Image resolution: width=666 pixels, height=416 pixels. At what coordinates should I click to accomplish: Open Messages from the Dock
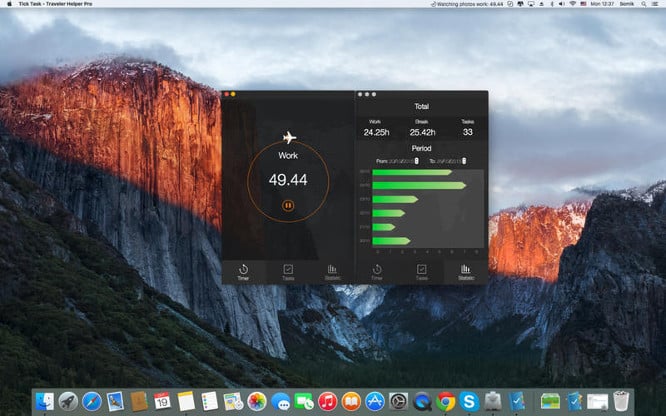tap(280, 401)
